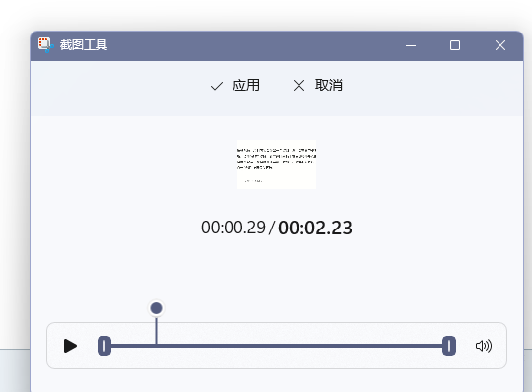The width and height of the screenshot is (532, 392).
Task: Click the round playhead position marker
Action: [x=156, y=308]
